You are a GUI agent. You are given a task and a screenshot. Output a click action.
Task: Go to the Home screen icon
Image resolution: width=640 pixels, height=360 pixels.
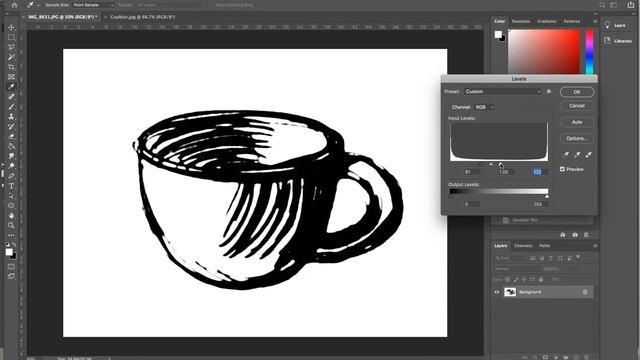pos(14,5)
